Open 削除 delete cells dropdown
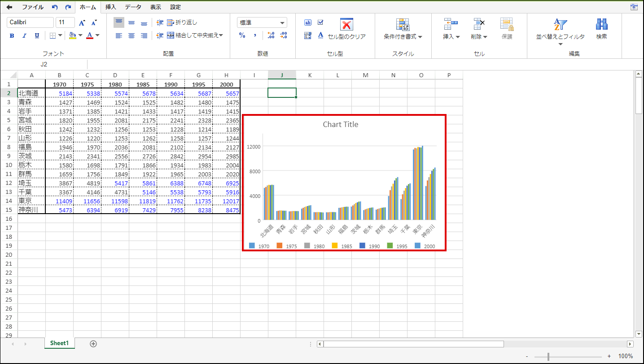 pos(479,29)
